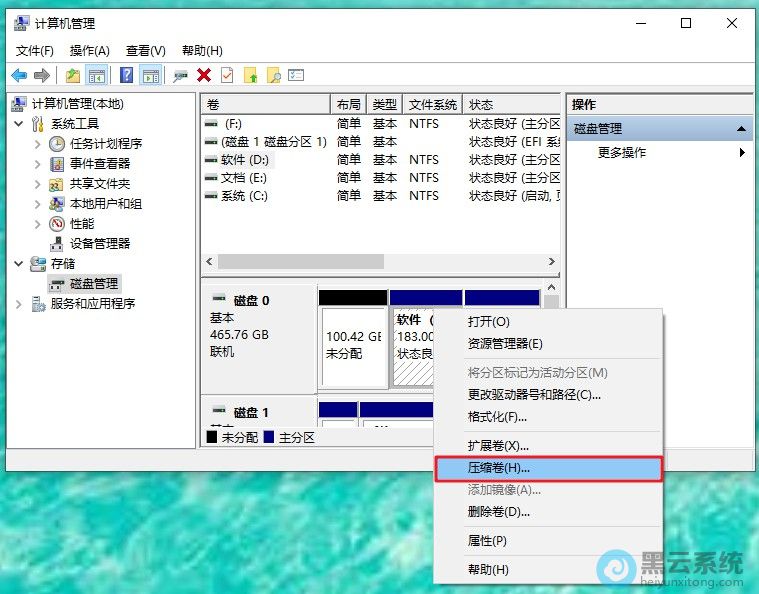
Task: Click the red X delete toolbar icon
Action: (204, 75)
